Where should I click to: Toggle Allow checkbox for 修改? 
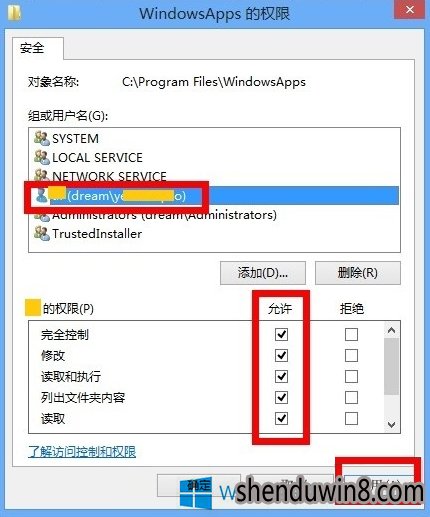(x=281, y=355)
